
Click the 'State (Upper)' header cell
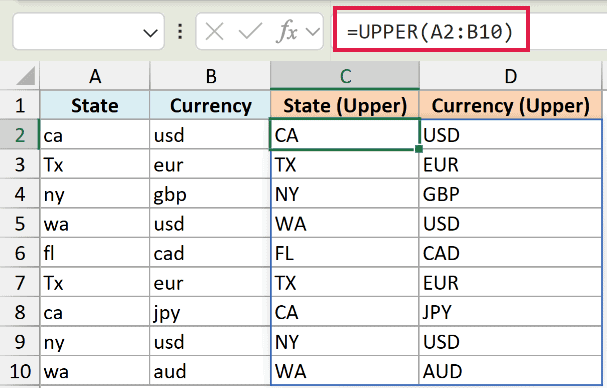pyautogui.click(x=345, y=105)
